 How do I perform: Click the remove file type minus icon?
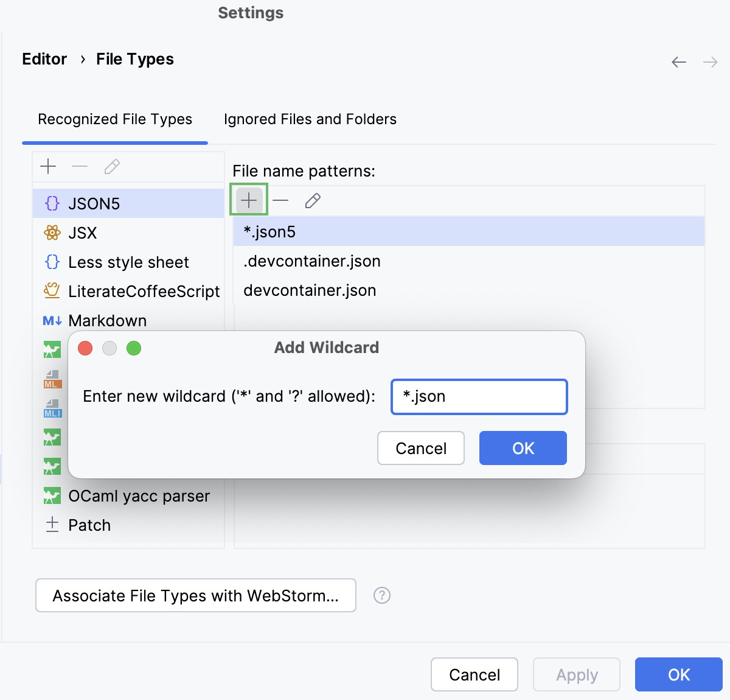[x=80, y=166]
